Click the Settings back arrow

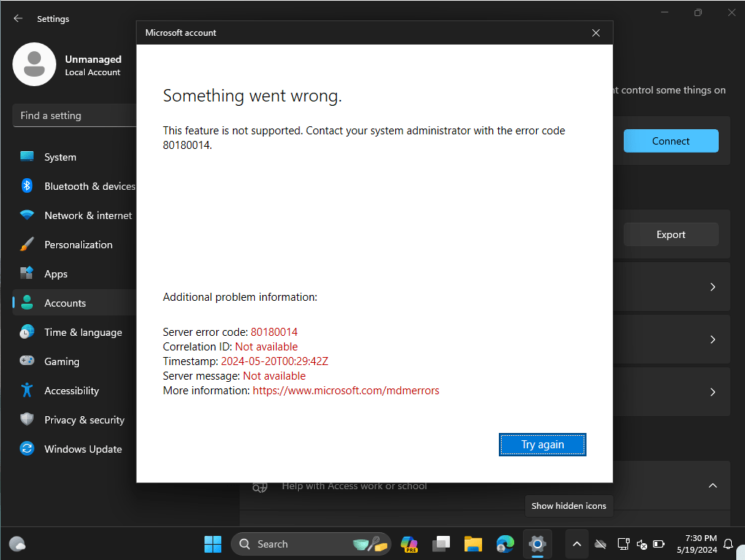(x=18, y=19)
